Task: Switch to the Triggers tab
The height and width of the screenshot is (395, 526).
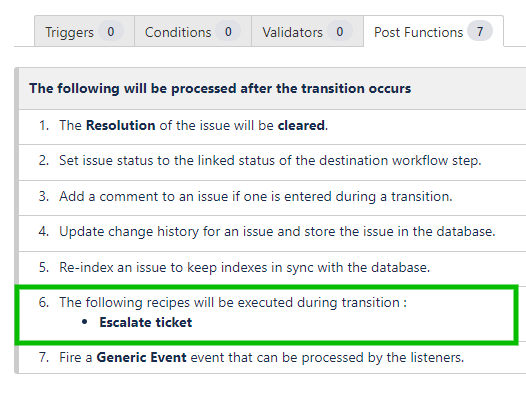Action: 84,31
